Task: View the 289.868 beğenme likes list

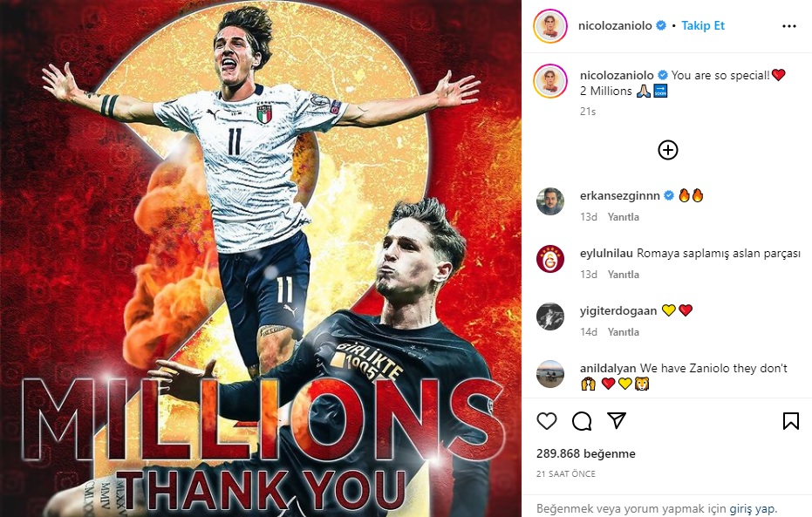Action: [x=586, y=454]
